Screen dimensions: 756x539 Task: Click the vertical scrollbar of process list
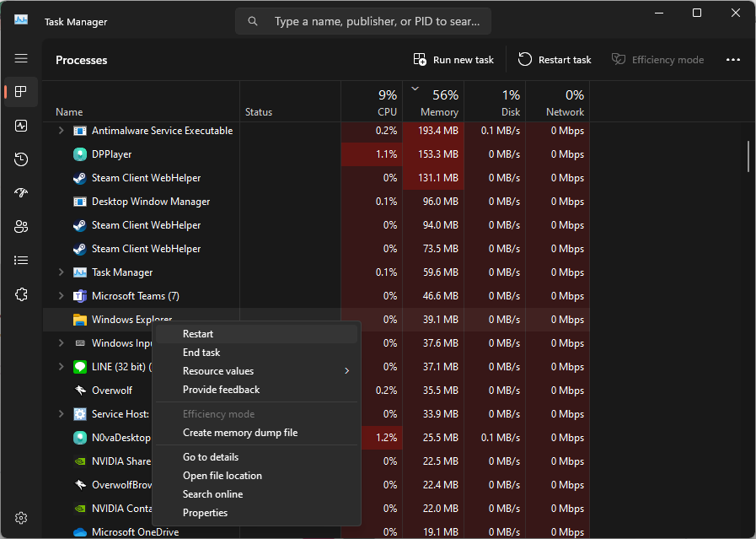point(748,156)
